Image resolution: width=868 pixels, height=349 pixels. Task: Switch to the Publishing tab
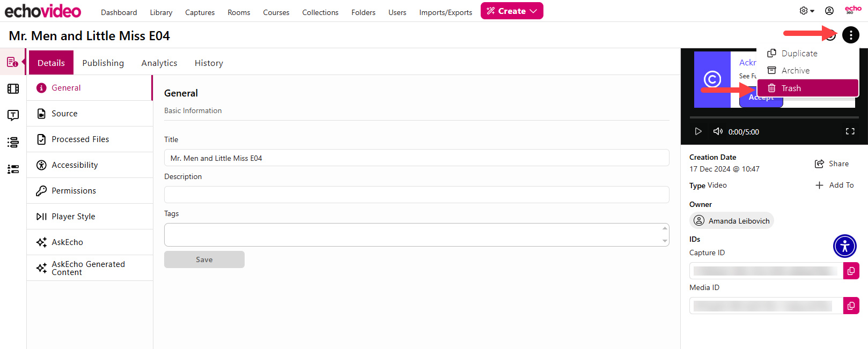coord(103,63)
